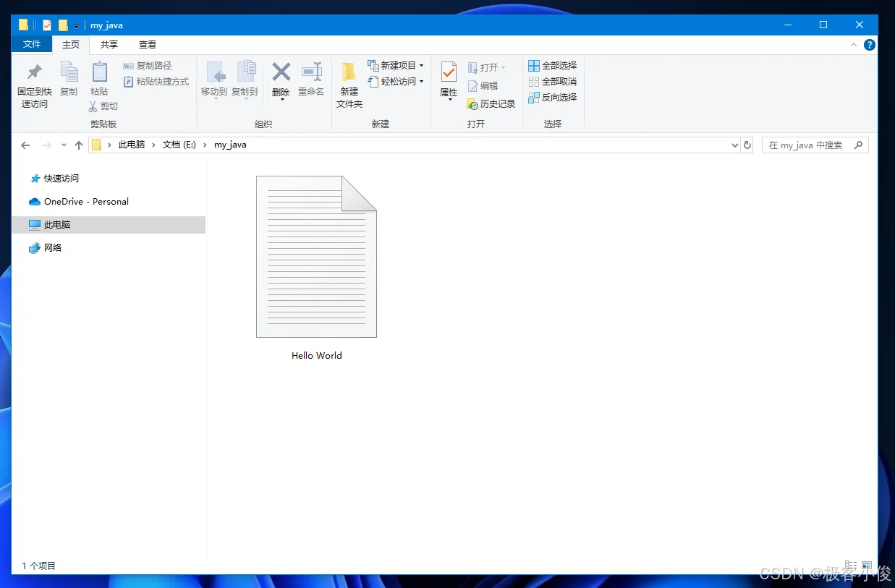Screen dimensions: 895x588
Task: Select the Hello World file thumbnail
Action: (316, 256)
